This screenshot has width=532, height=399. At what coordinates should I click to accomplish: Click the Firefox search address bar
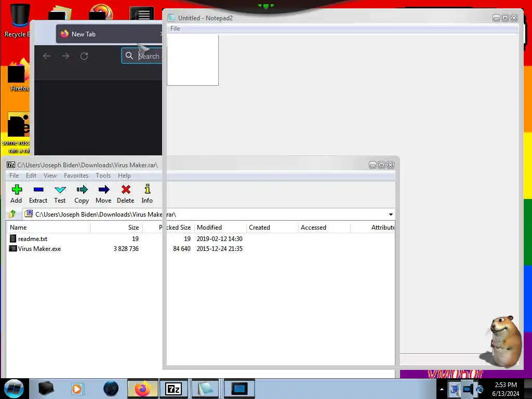(142, 56)
